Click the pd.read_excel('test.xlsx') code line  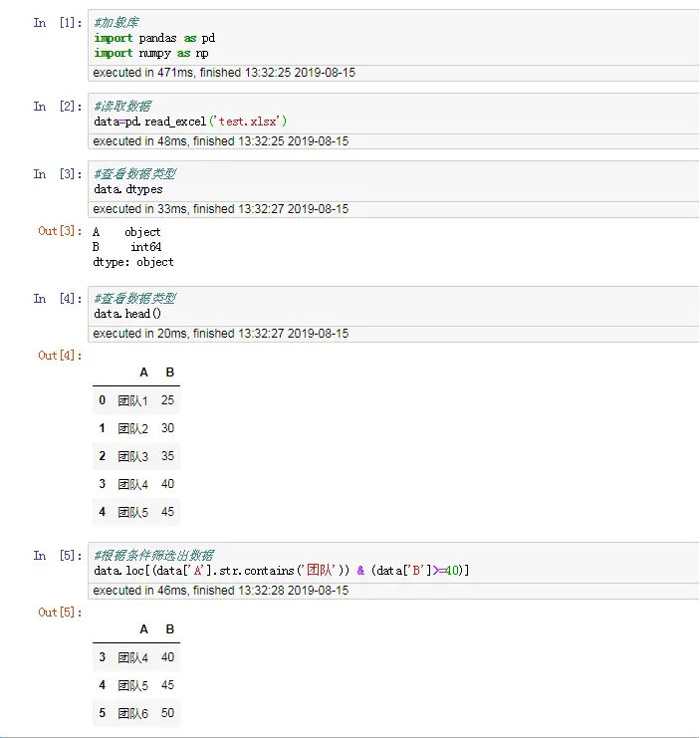(190, 121)
